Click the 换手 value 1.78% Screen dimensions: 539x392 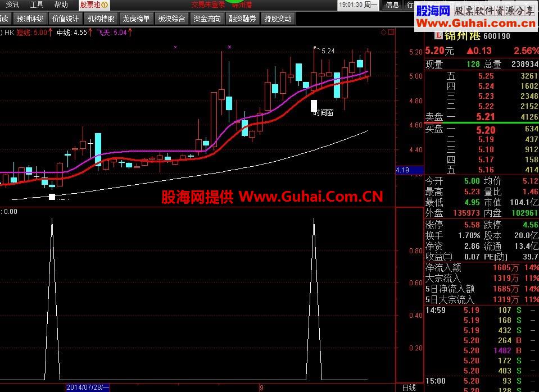click(x=469, y=236)
